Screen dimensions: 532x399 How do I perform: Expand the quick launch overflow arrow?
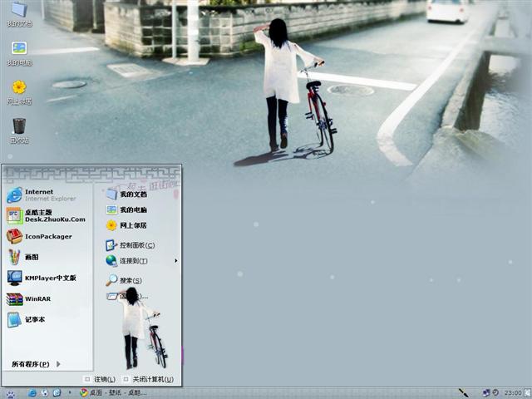coord(70,392)
